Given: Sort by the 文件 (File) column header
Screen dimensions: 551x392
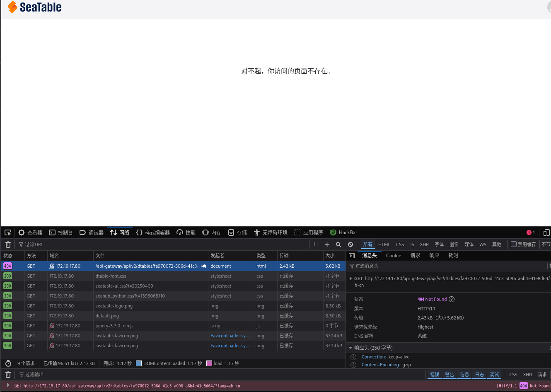Looking at the screenshot, I should click(151, 256).
